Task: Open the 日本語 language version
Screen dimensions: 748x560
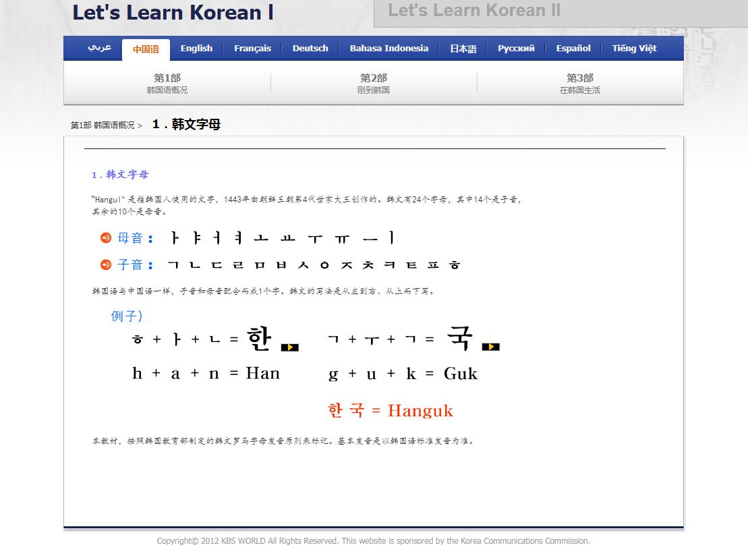Action: click(463, 48)
